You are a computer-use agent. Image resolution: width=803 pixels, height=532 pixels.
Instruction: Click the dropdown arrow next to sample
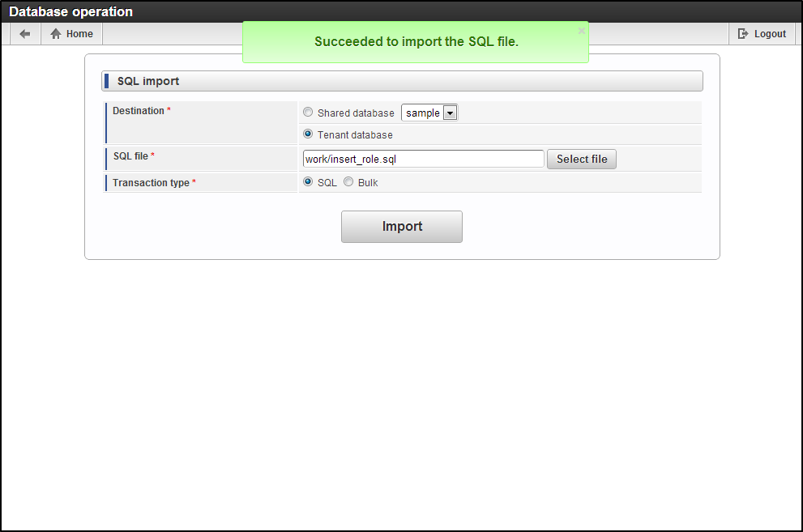[450, 113]
